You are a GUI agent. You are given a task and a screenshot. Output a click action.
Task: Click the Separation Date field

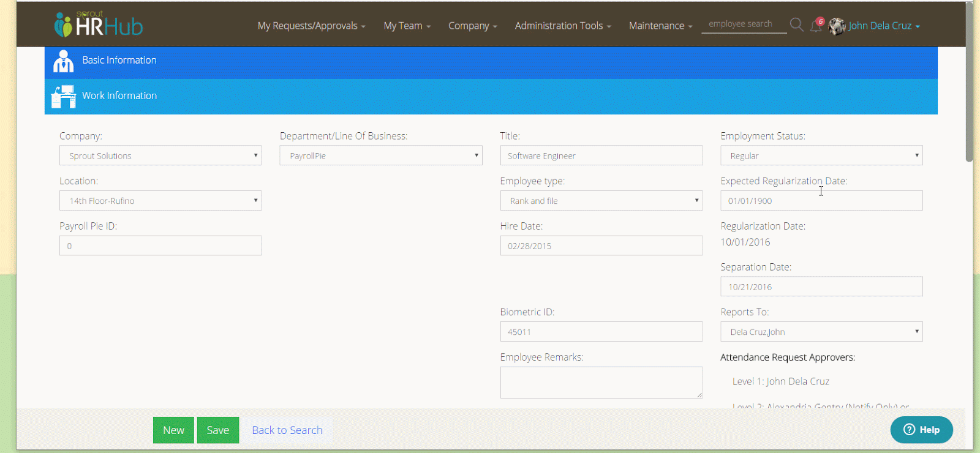(821, 286)
